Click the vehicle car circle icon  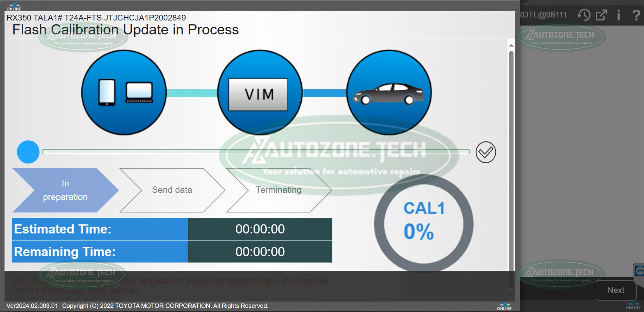(x=389, y=93)
